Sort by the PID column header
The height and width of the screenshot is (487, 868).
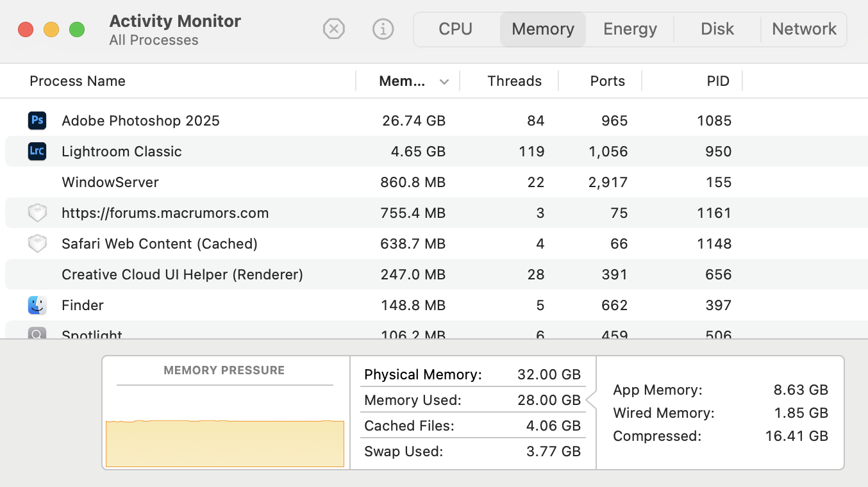tap(717, 81)
